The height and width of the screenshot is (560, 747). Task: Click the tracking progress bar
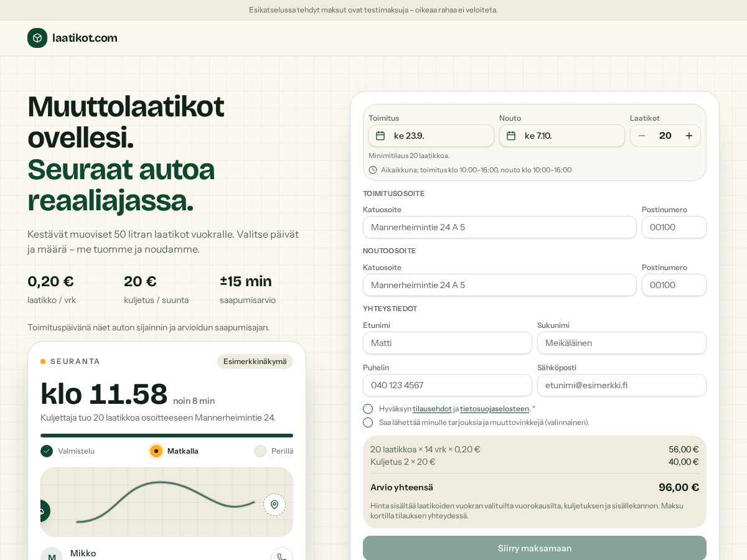click(x=167, y=436)
